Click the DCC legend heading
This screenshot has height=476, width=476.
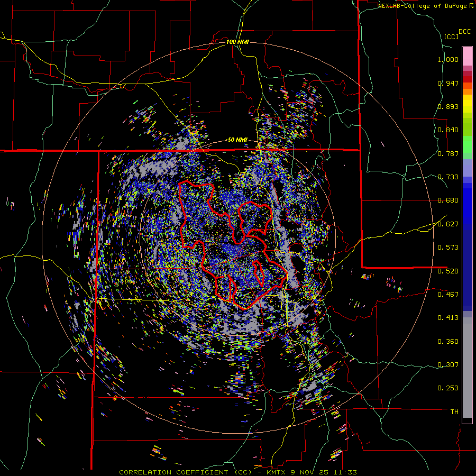click(x=464, y=32)
